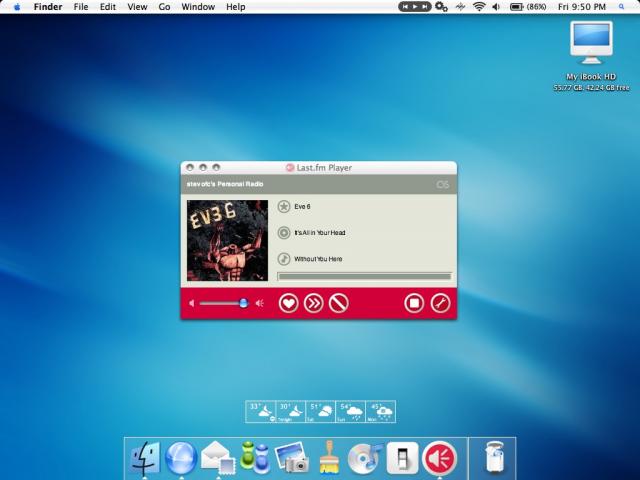Click the 45° snow weather tile
The image size is (640, 480).
click(x=380, y=412)
